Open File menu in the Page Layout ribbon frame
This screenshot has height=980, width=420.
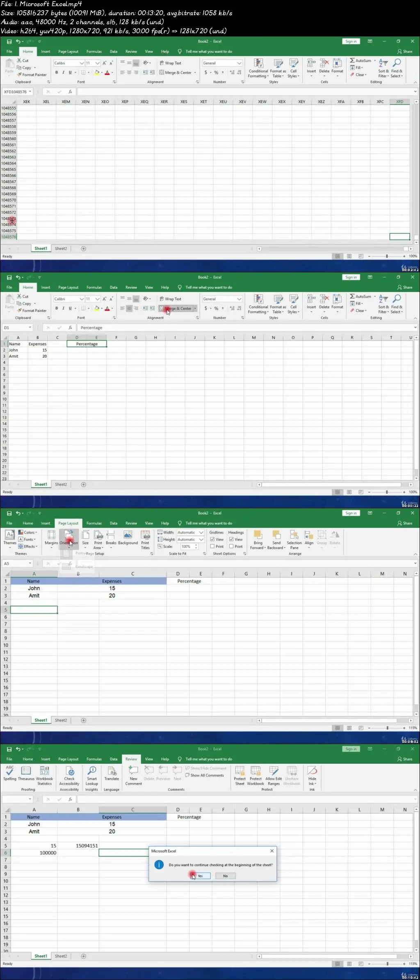tap(9, 523)
